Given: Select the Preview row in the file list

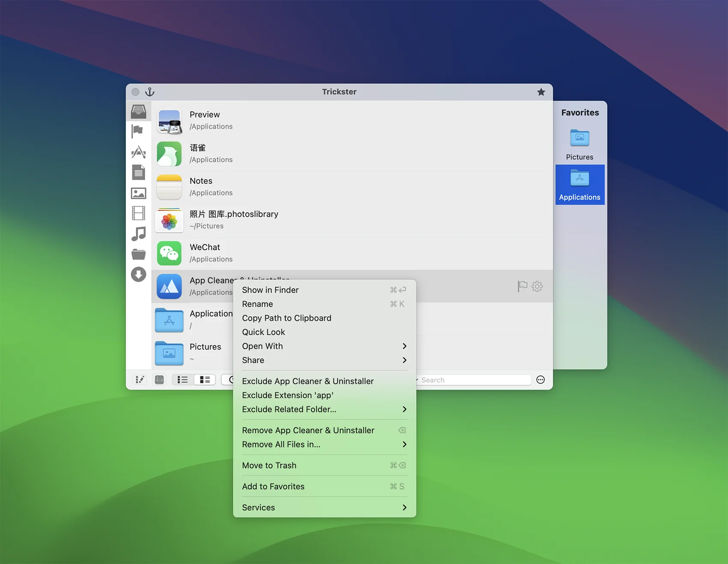Looking at the screenshot, I should (x=352, y=121).
